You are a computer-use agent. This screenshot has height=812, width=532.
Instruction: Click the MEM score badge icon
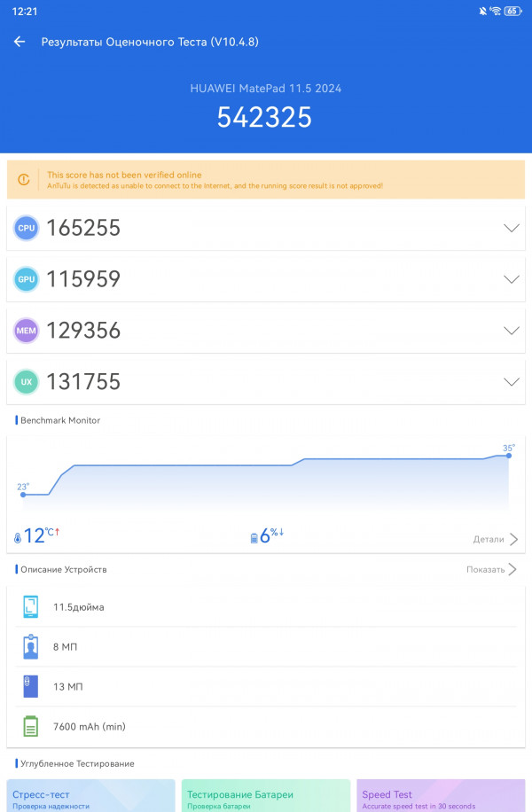pyautogui.click(x=27, y=331)
